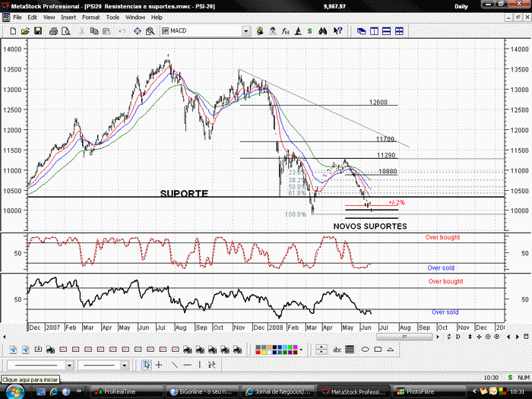Screen dimensions: 532x399
Task: Click the Windows Start orb
Action: (x=14, y=391)
